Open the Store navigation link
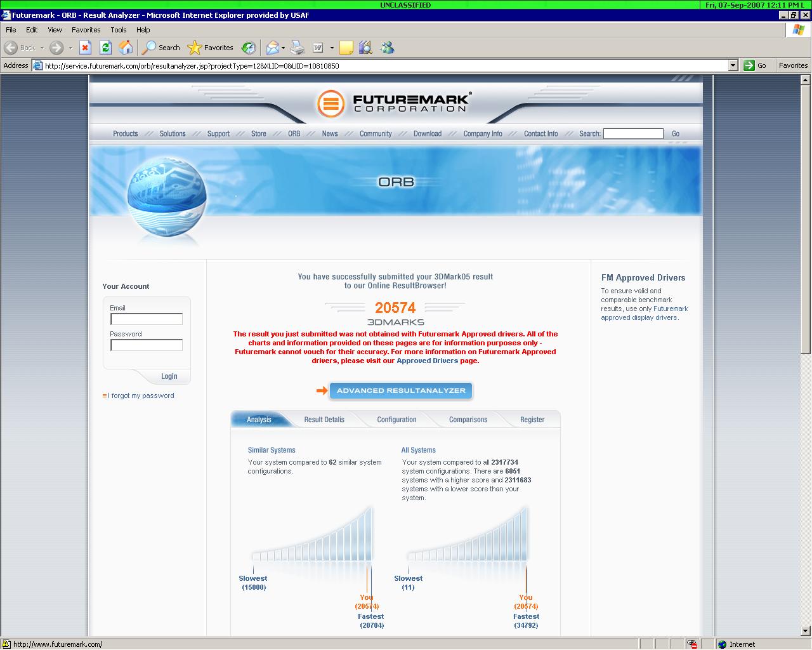Viewport: 812px width, 650px height. click(259, 134)
